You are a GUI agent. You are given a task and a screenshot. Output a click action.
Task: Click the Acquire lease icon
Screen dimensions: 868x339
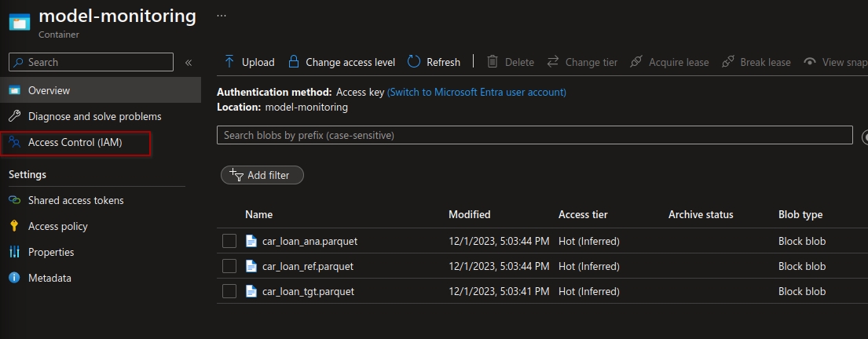(636, 62)
